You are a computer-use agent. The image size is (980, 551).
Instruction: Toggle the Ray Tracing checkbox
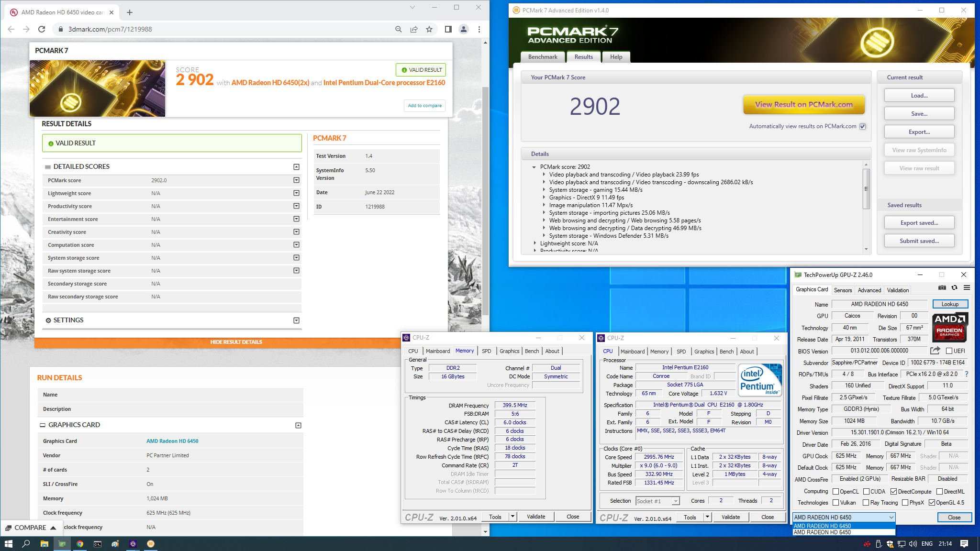[866, 502]
